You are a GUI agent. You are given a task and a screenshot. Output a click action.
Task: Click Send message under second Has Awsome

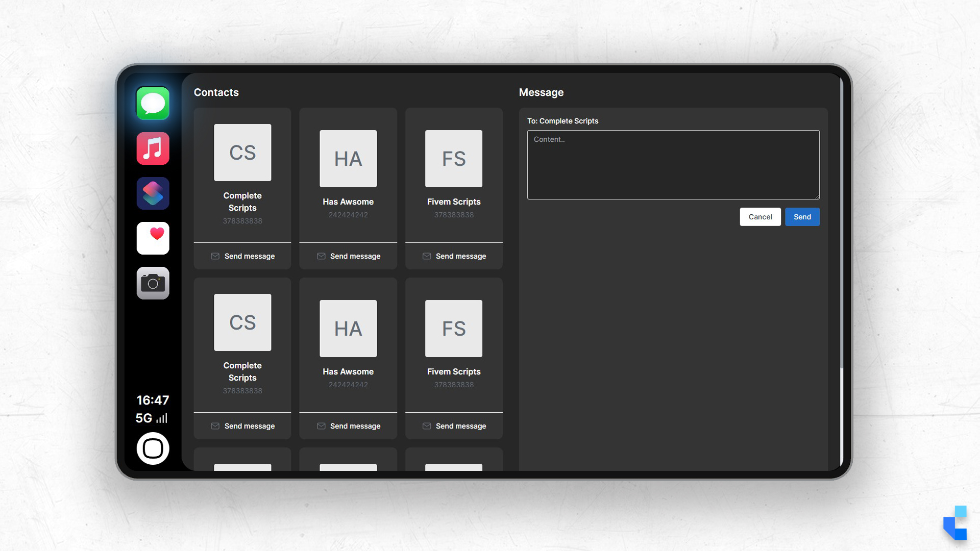(348, 426)
